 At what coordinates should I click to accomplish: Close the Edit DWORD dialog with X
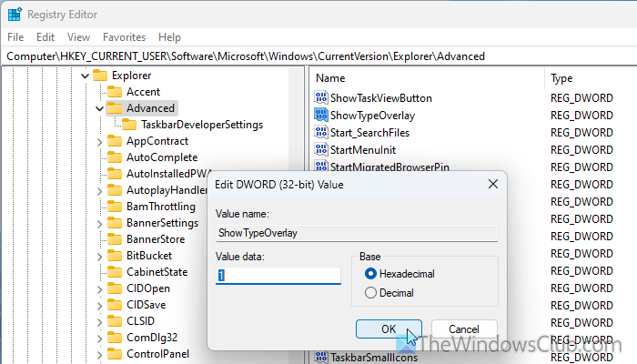(x=493, y=185)
